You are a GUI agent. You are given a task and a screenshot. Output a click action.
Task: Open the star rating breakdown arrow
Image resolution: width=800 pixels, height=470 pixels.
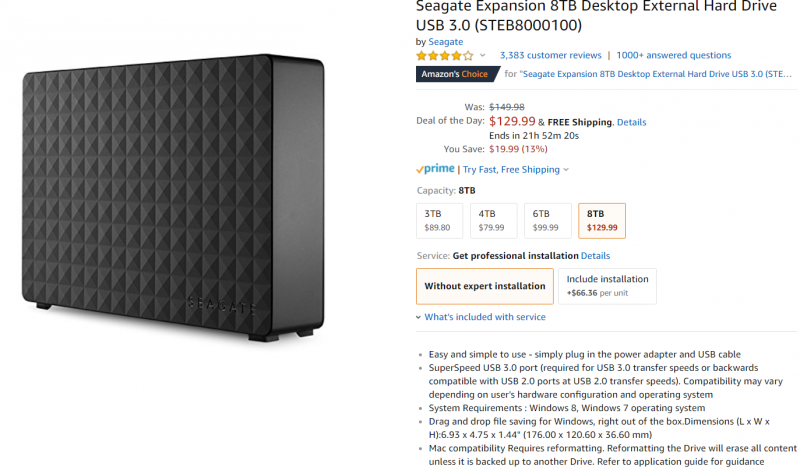pyautogui.click(x=483, y=56)
